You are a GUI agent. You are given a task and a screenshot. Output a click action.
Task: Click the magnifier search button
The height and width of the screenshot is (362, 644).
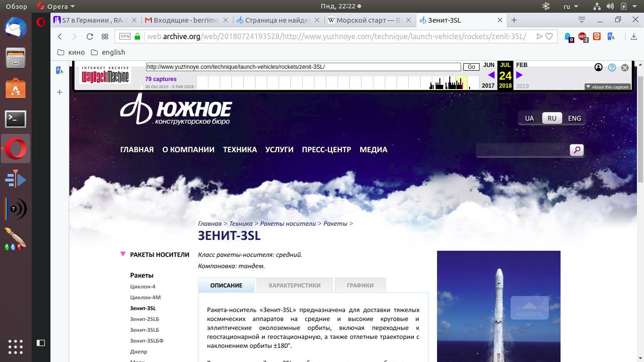point(577,150)
